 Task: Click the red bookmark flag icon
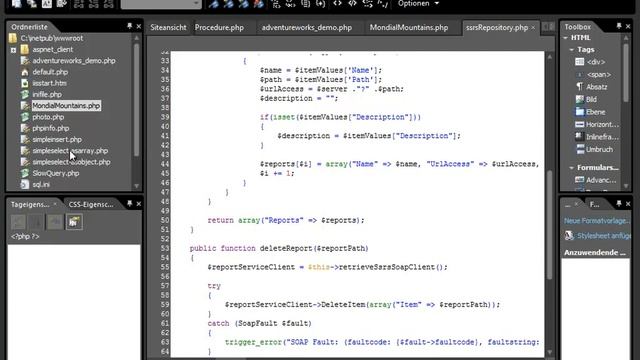tap(258, 4)
